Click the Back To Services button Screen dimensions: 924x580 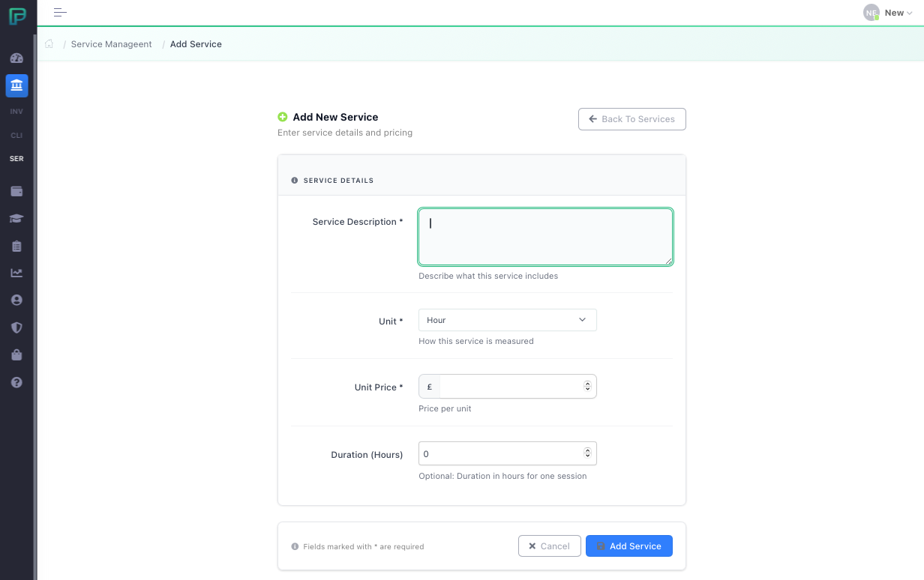click(631, 119)
